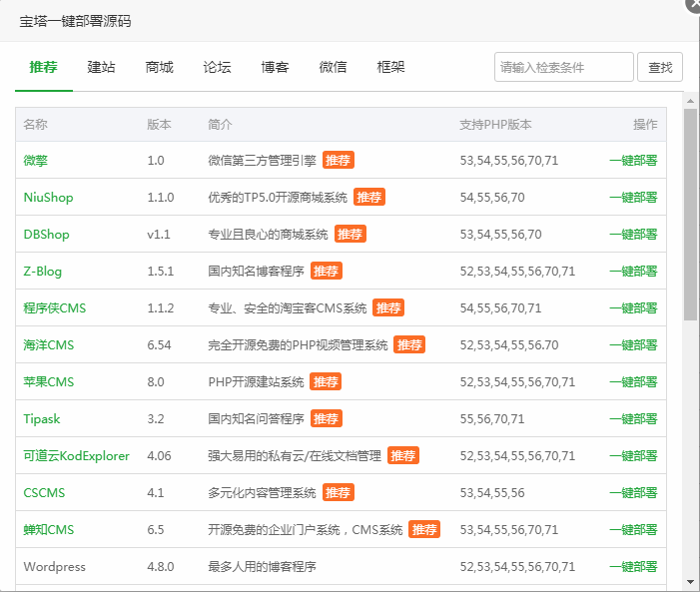Click the vertical scrollbar thumb

tap(691, 215)
